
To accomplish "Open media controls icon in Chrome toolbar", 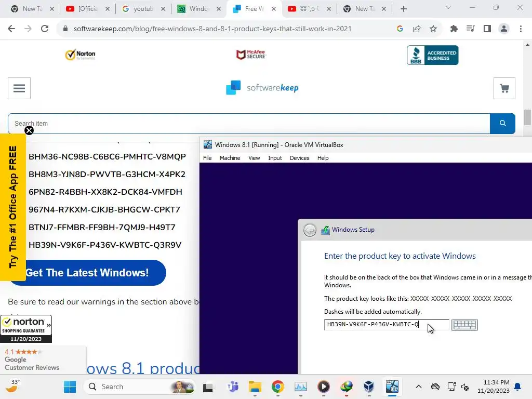I will coord(470,29).
